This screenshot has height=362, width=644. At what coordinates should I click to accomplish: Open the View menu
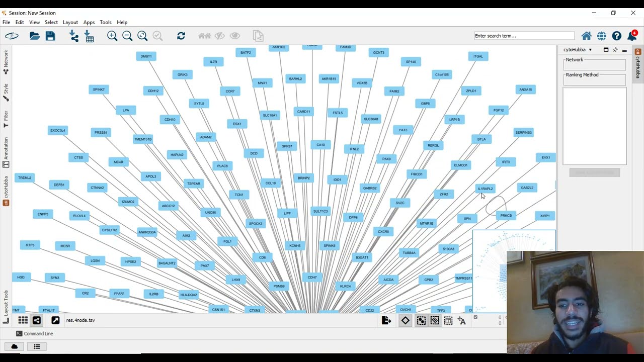coord(34,22)
